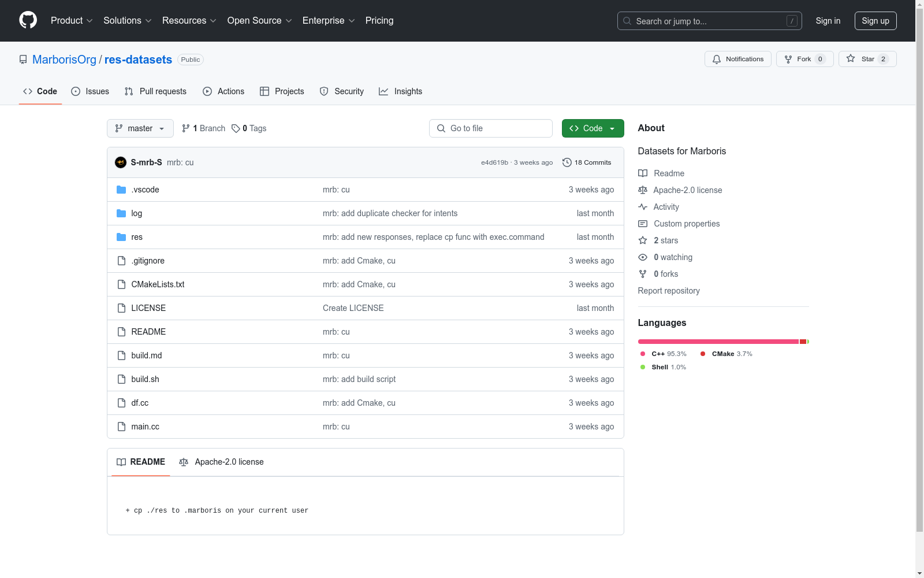Image resolution: width=924 pixels, height=578 pixels.
Task: Click the Custom properties note icon
Action: pyautogui.click(x=643, y=224)
